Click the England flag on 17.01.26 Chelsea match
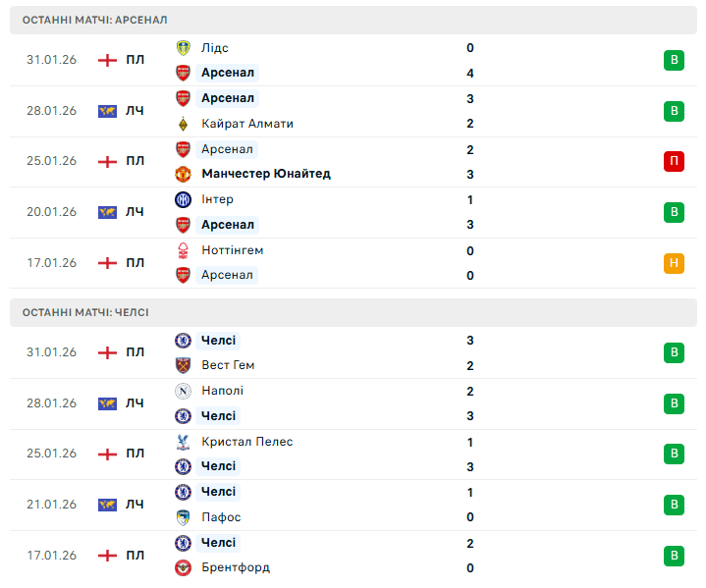 (108, 556)
